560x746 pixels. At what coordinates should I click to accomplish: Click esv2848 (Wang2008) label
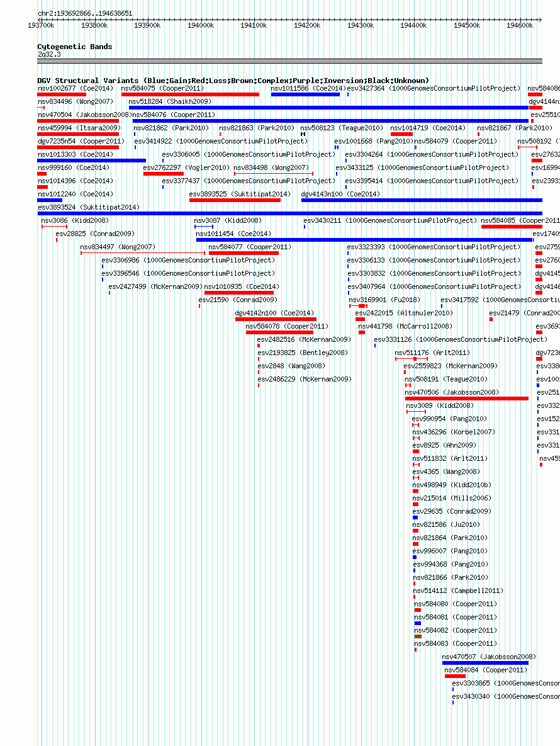click(291, 366)
